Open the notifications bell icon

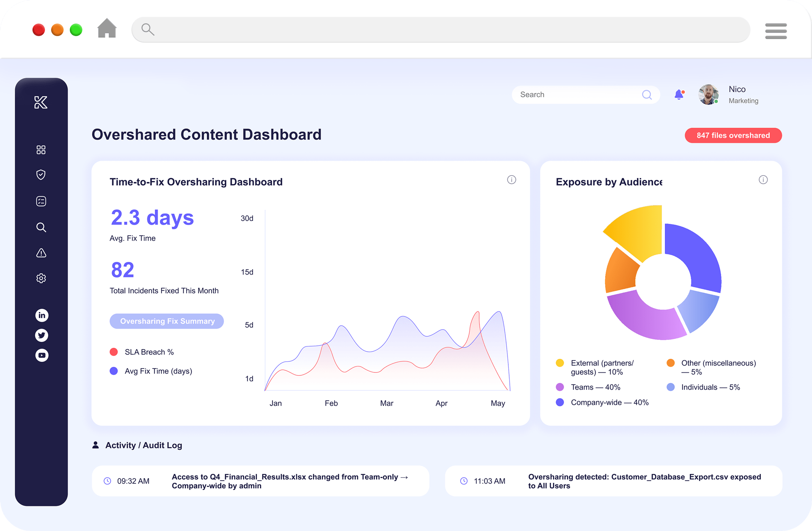point(679,94)
